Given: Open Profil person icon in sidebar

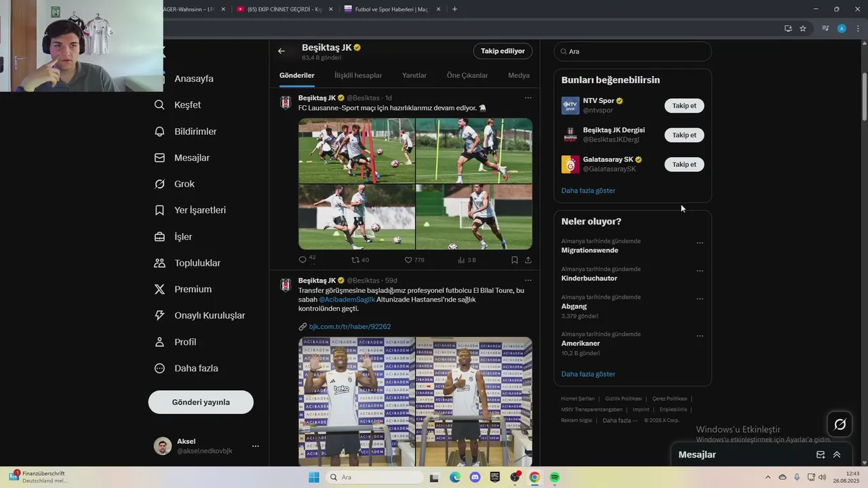Looking at the screenshot, I should pyautogui.click(x=159, y=342).
